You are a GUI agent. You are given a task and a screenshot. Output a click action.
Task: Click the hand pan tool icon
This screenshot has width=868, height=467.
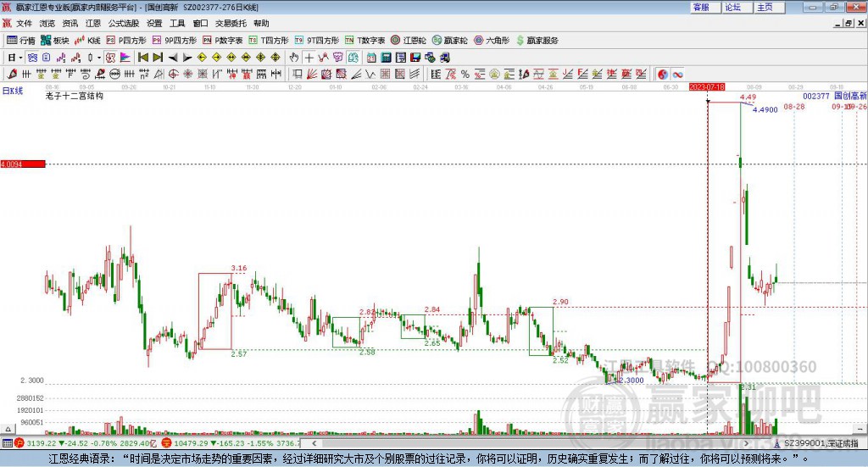[x=294, y=58]
